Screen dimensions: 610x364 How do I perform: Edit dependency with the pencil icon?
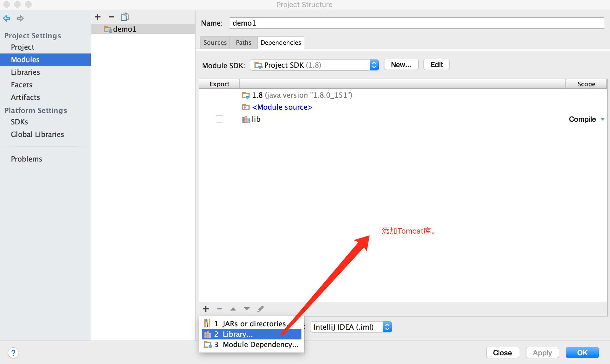click(260, 309)
